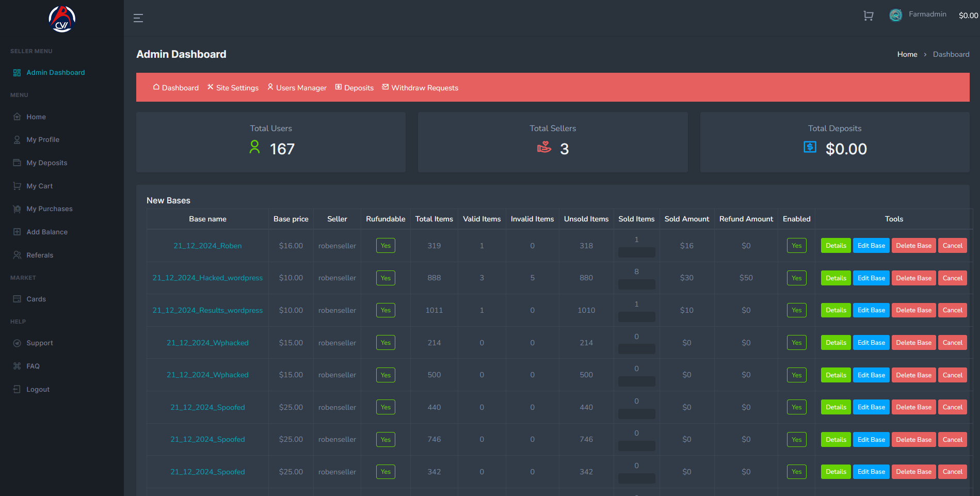The width and height of the screenshot is (980, 496).
Task: Open My Profile from the sidebar
Action: point(43,140)
